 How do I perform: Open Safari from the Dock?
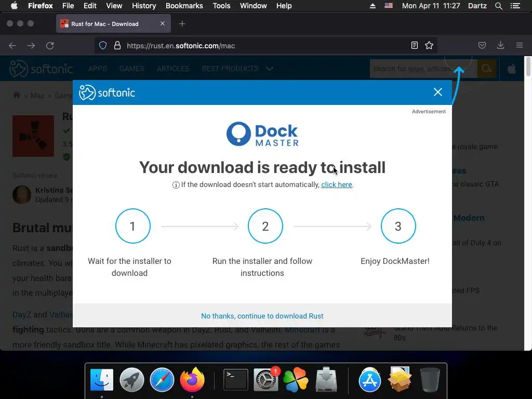162,380
